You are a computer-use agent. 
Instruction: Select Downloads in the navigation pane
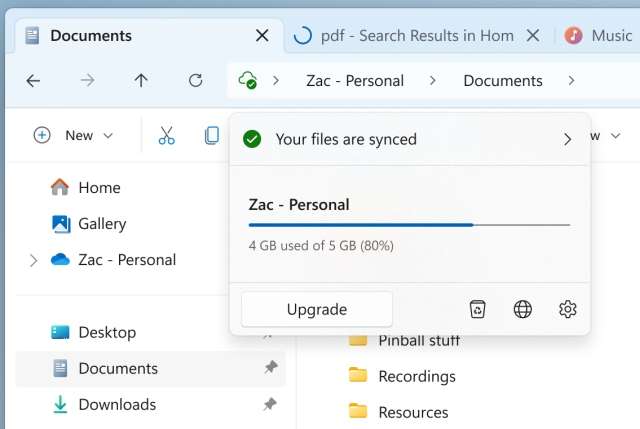pyautogui.click(x=117, y=404)
